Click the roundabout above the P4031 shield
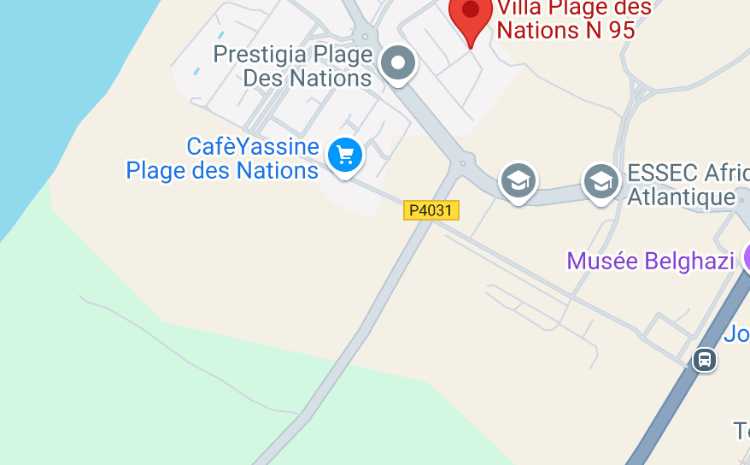Screen dimensions: 750x465 point(462,163)
